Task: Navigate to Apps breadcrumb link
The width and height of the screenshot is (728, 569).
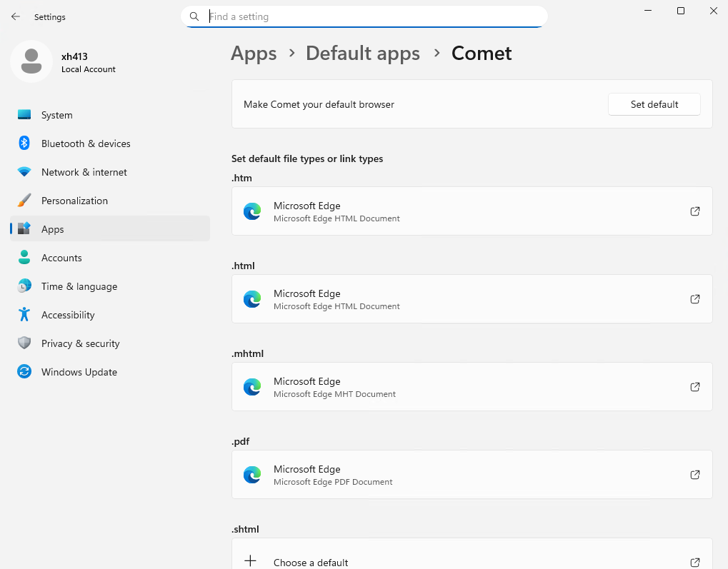Action: tap(254, 54)
